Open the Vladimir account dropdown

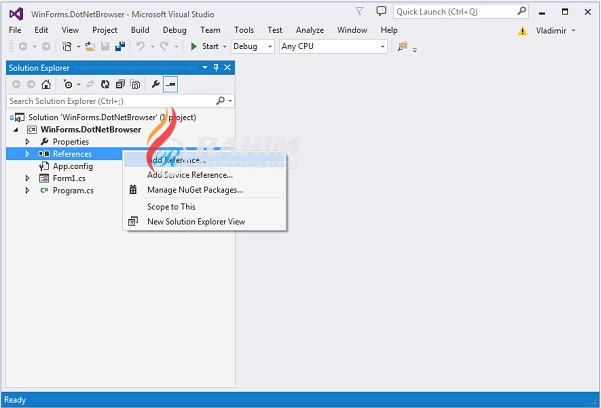tap(573, 31)
